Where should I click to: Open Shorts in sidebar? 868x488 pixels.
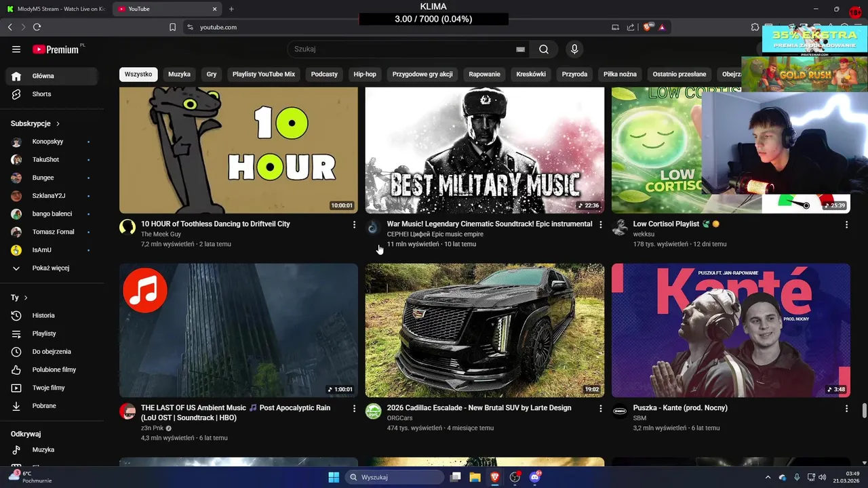(52, 94)
